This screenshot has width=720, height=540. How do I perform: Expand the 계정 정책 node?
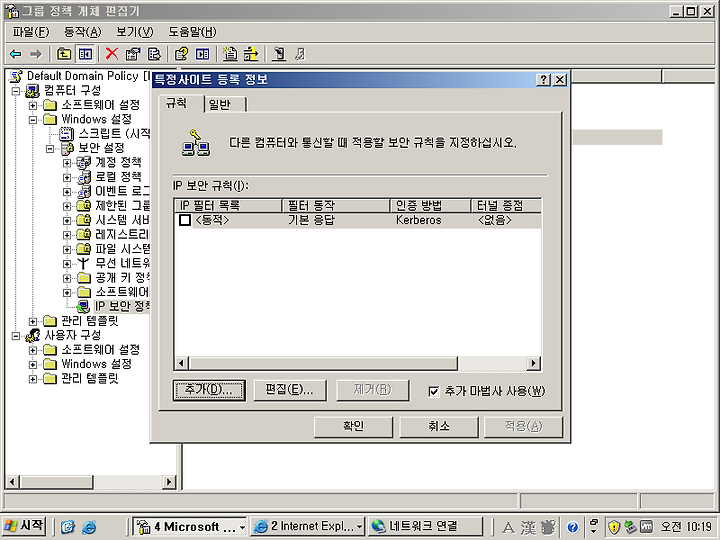(x=67, y=163)
